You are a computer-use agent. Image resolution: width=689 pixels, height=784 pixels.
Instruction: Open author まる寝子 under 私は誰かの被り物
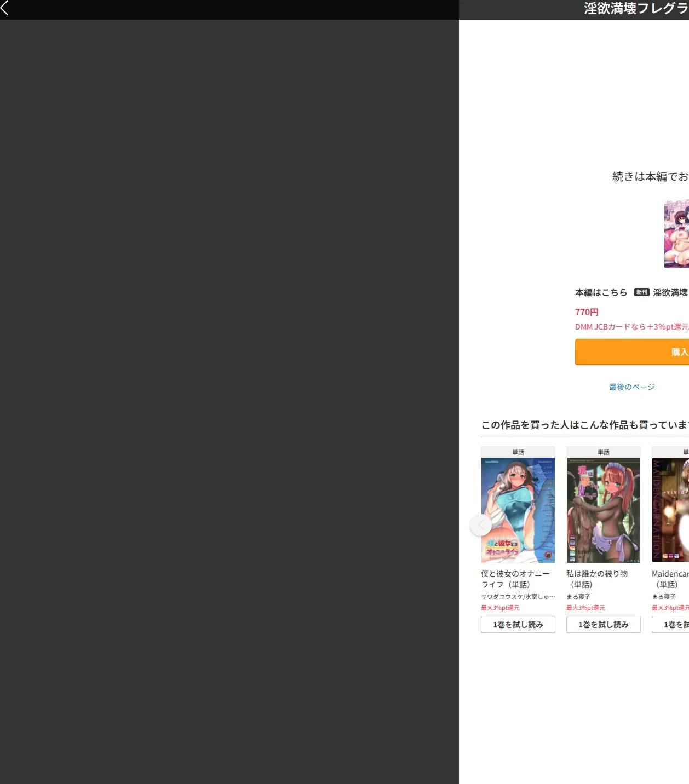578,597
